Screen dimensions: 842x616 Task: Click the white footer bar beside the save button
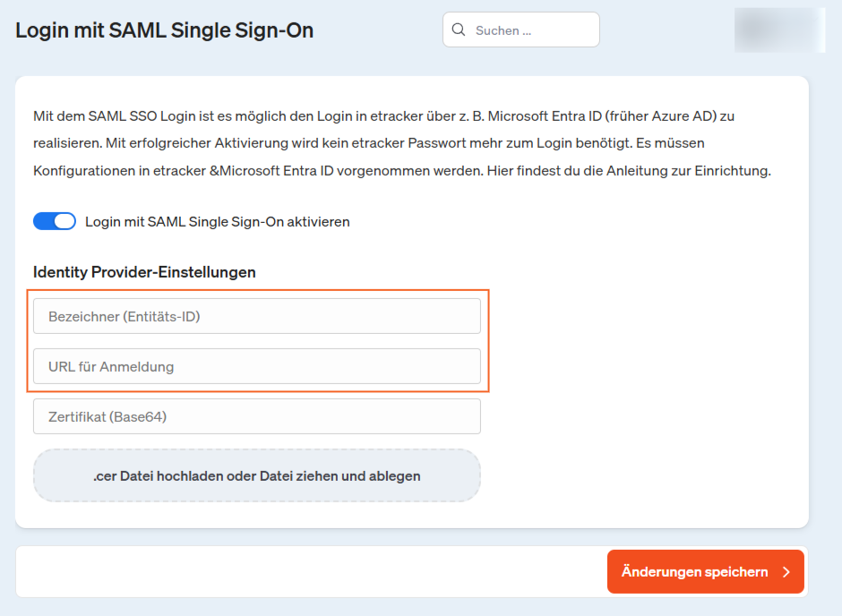(x=305, y=572)
